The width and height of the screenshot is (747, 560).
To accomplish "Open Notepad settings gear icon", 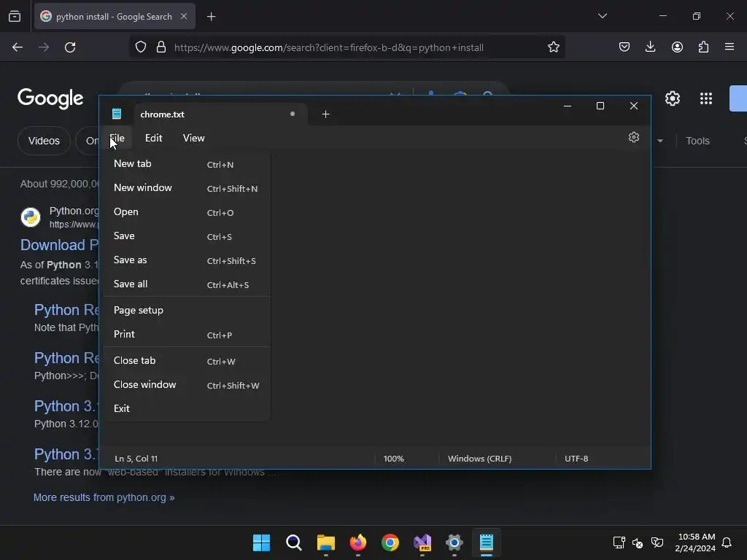I will click(x=633, y=138).
